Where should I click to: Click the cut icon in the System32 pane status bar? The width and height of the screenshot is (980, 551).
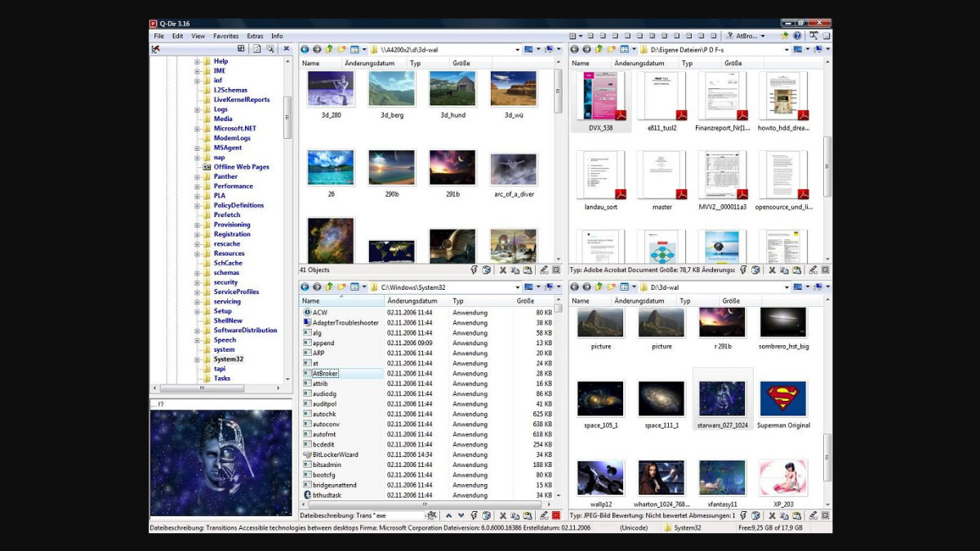[x=503, y=516]
